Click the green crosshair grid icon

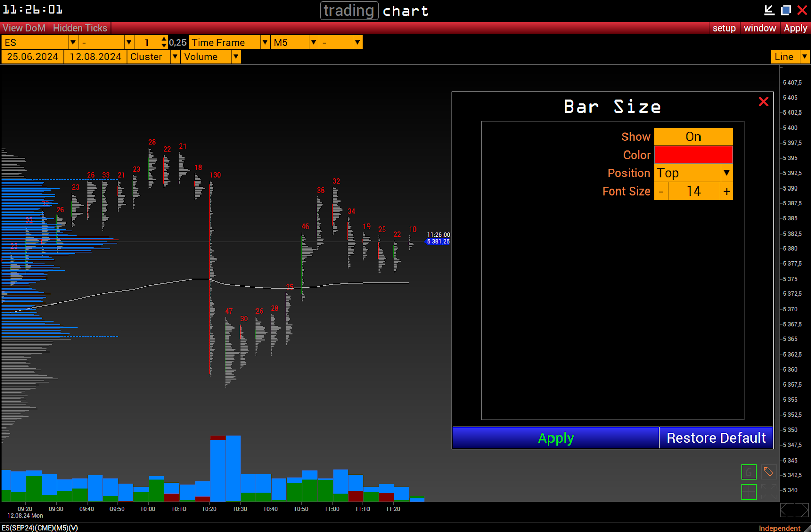749,491
